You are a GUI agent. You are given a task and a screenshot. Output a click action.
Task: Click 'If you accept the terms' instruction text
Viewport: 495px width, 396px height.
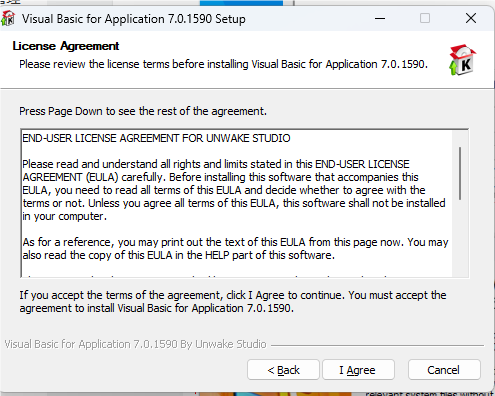click(x=233, y=302)
